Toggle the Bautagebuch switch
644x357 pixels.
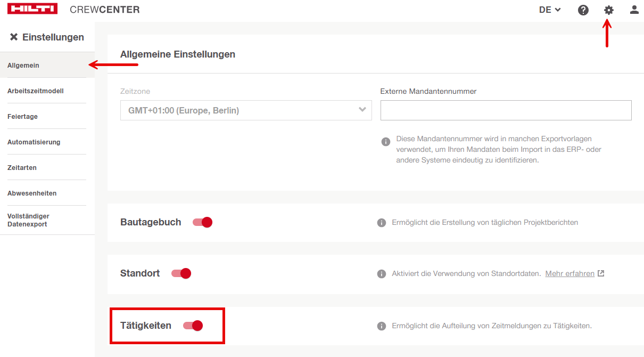[x=203, y=222]
